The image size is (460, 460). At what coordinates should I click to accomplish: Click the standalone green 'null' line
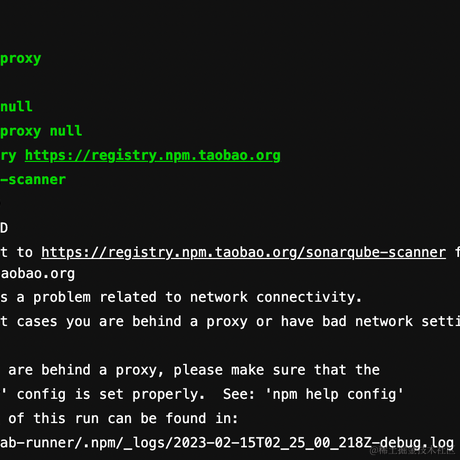[16, 107]
